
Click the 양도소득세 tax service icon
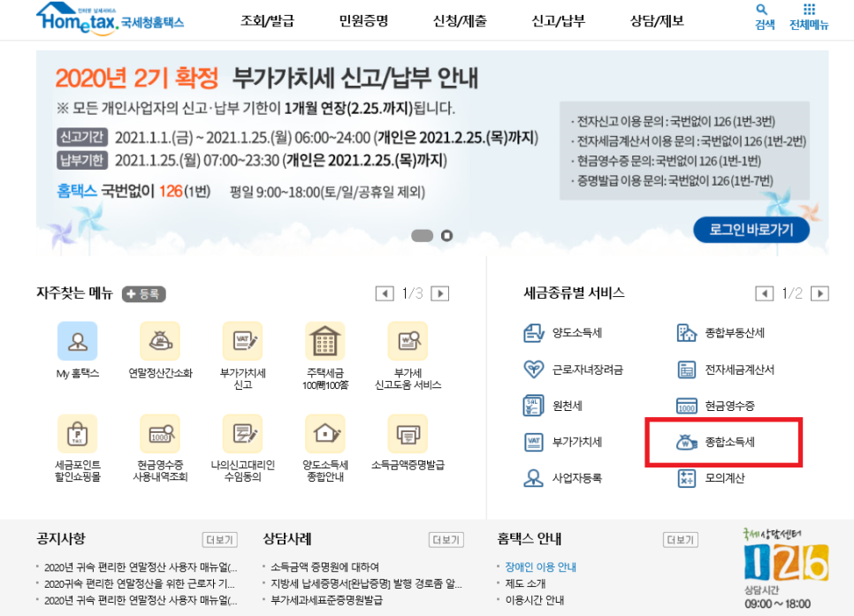pos(533,333)
